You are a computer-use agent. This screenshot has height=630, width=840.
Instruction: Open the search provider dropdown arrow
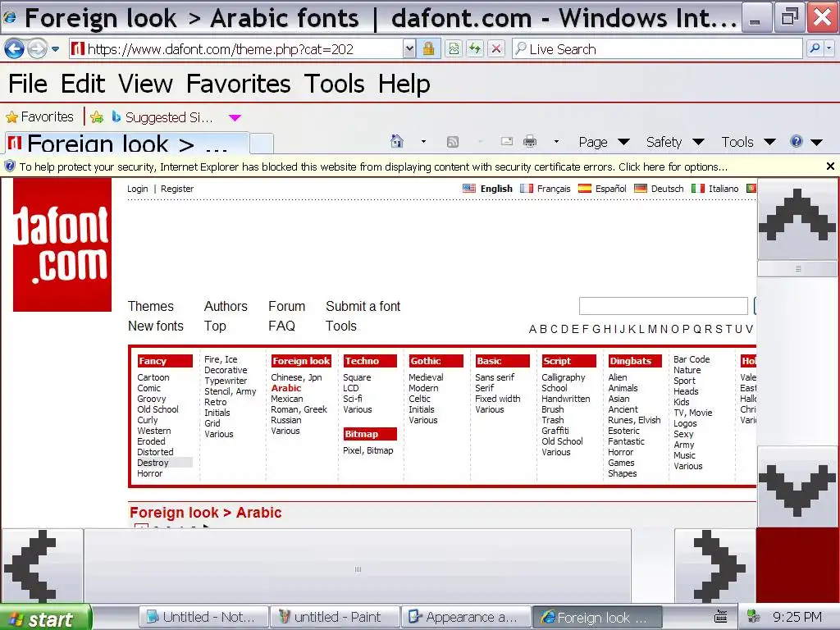(829, 48)
